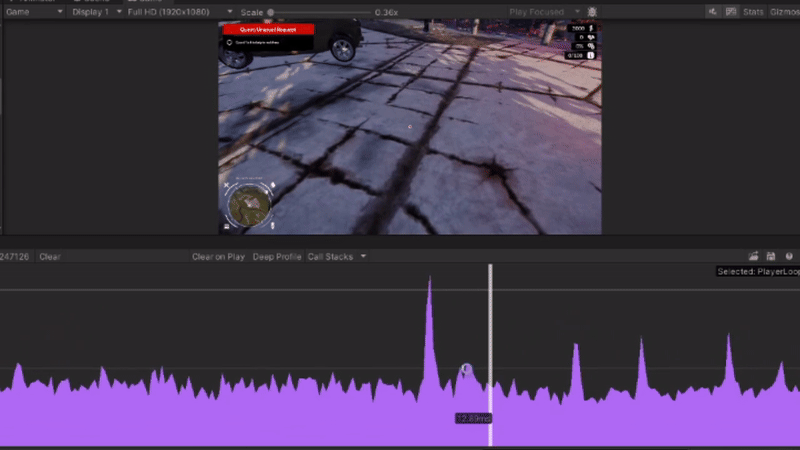Open the Game view mode dropdown
The width and height of the screenshot is (800, 450).
click(x=34, y=12)
